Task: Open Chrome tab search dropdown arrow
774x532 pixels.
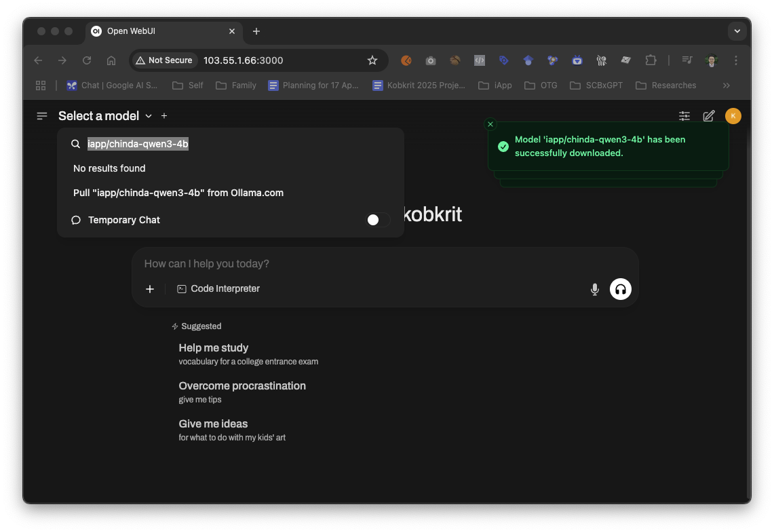Action: 737,31
